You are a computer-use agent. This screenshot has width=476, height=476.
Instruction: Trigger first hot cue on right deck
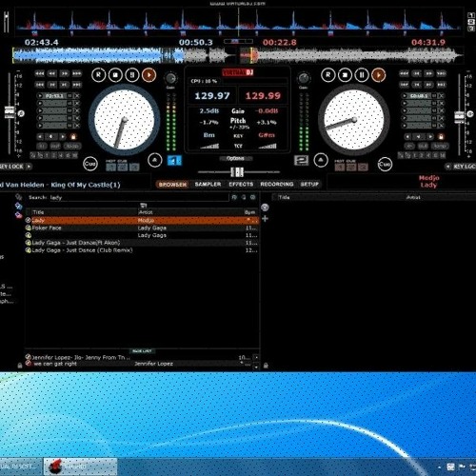(340, 168)
